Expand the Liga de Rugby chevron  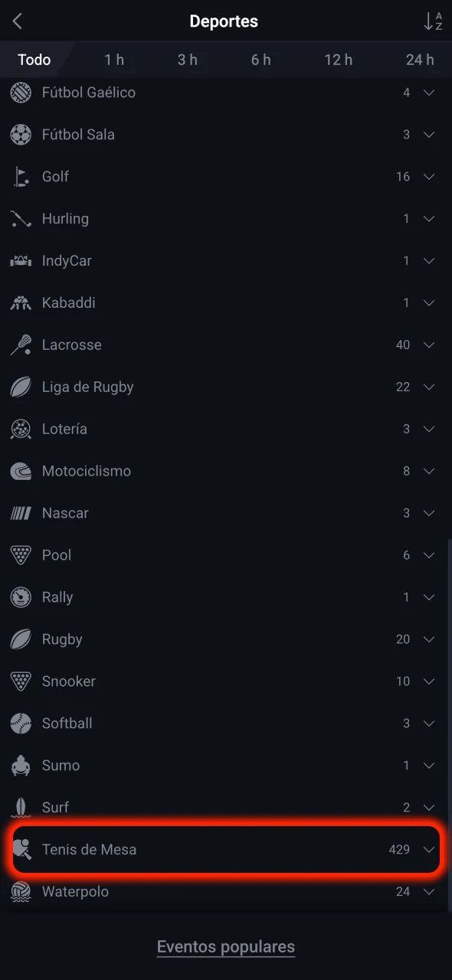point(429,387)
